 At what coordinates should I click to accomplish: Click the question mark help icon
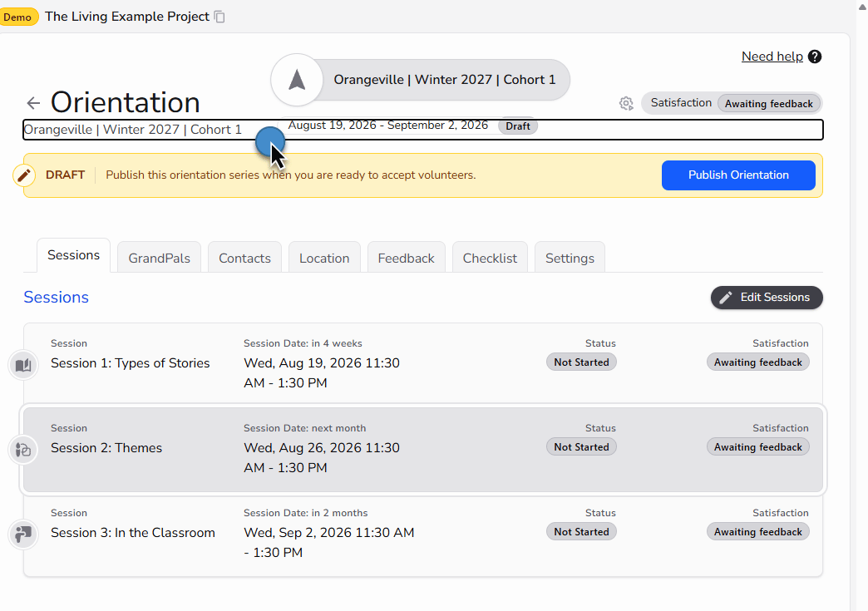pos(814,57)
